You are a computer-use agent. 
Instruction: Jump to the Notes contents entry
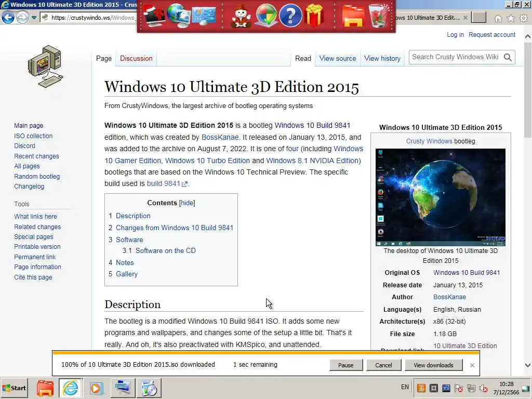(x=125, y=262)
